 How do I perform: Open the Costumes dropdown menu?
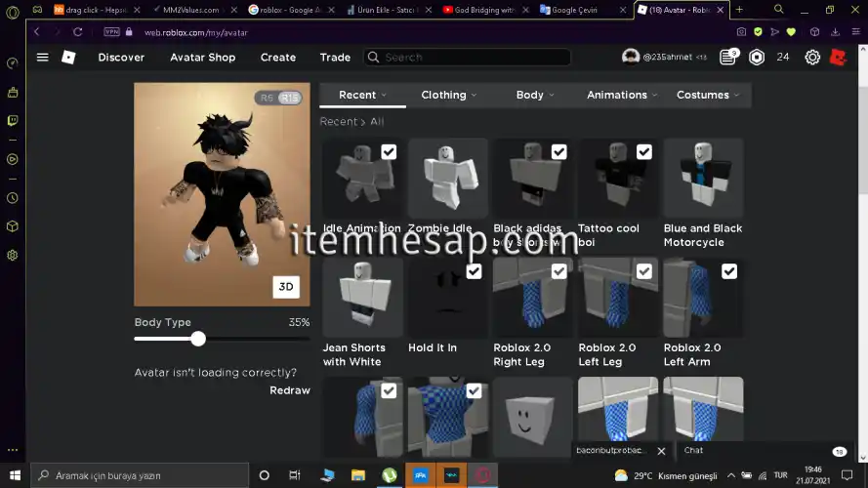tap(707, 95)
